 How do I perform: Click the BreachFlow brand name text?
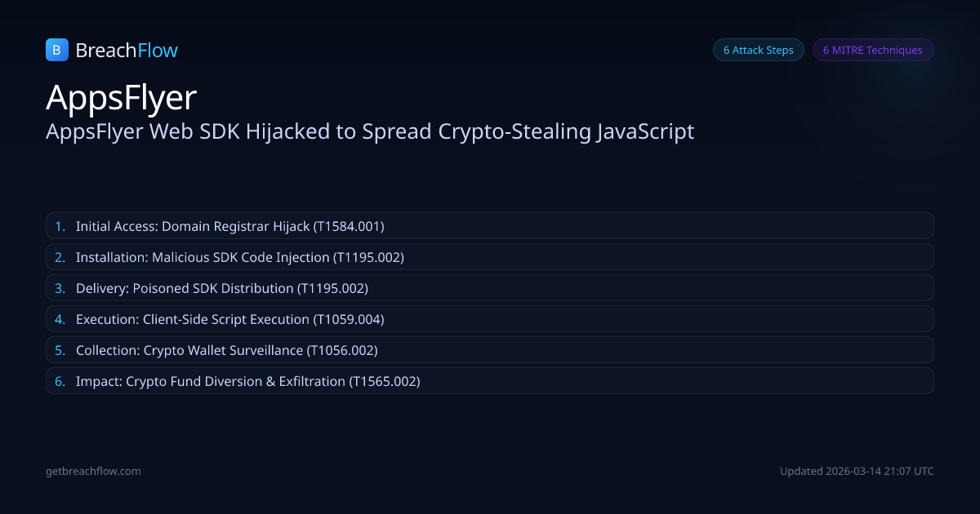(x=127, y=51)
